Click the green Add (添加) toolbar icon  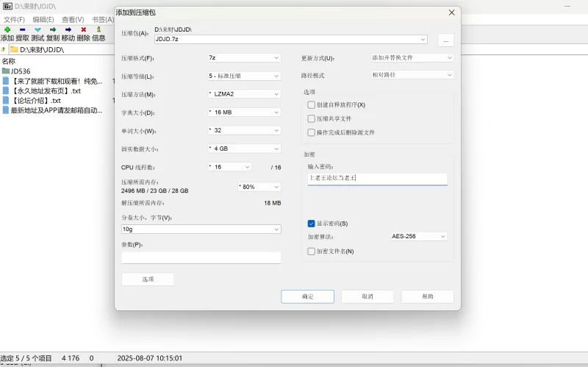(7, 29)
